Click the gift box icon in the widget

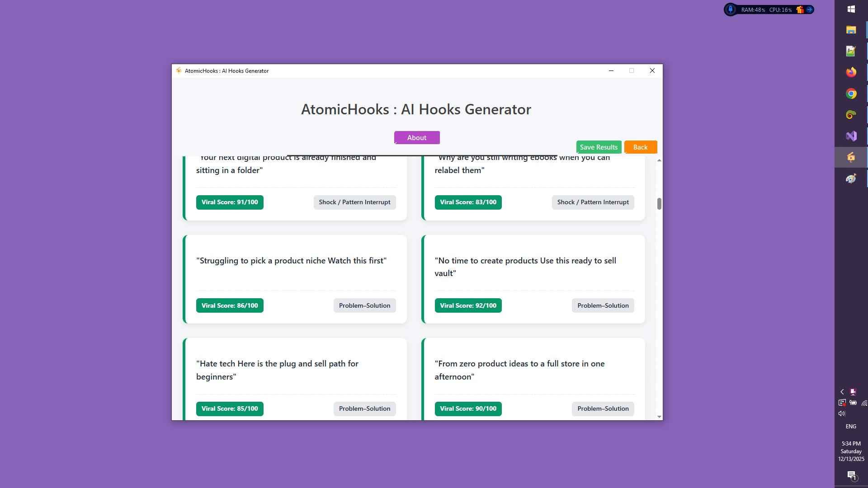click(x=800, y=9)
